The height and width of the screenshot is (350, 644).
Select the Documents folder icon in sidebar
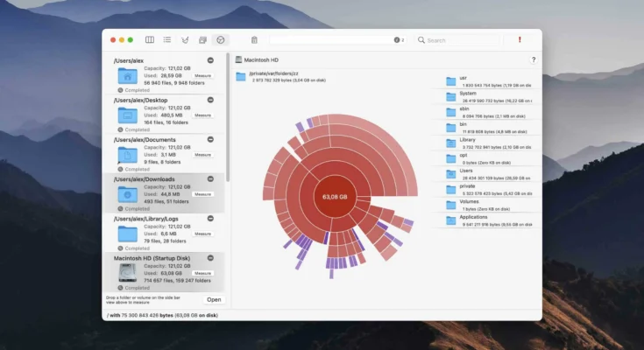click(128, 155)
